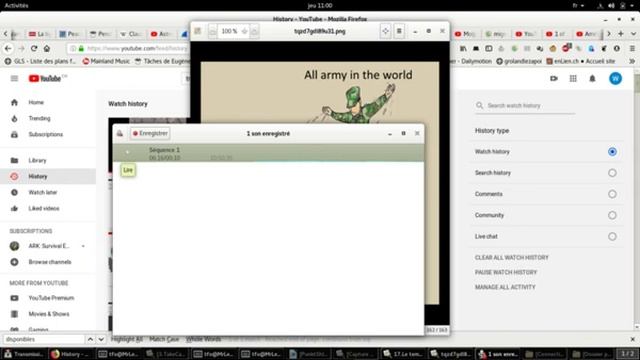This screenshot has width=640, height=360.
Task: Open YouTube notifications bell
Action: [x=592, y=78]
